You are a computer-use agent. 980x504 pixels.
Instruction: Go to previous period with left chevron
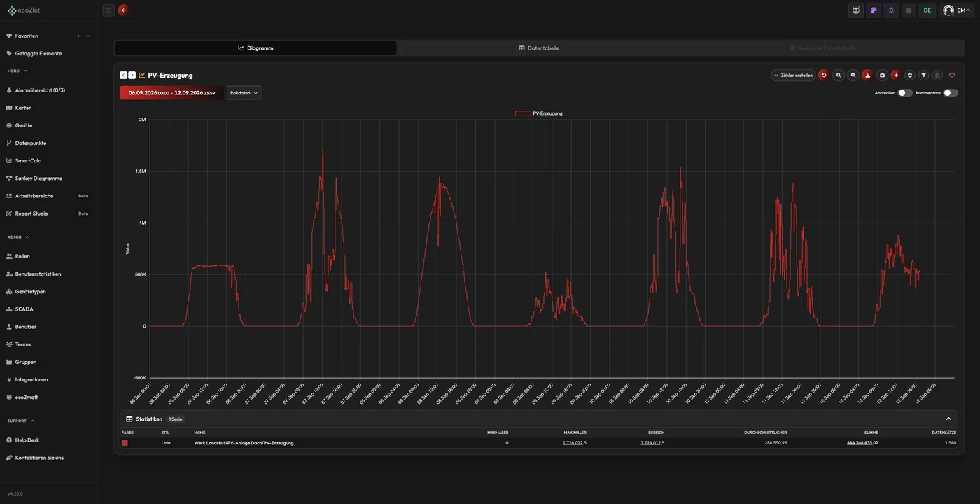123,75
